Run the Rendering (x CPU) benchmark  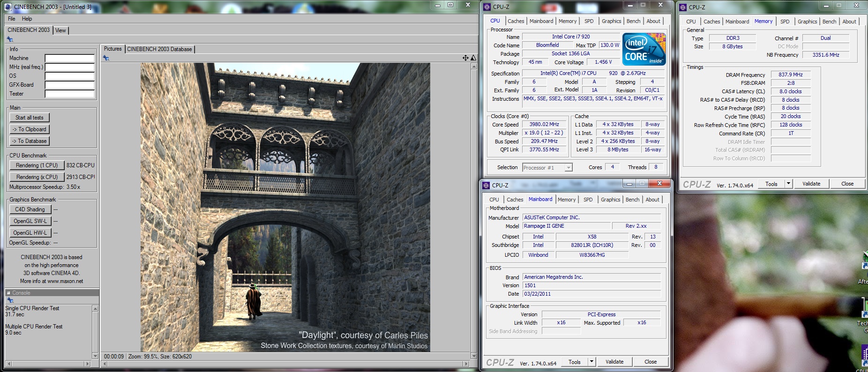point(37,177)
